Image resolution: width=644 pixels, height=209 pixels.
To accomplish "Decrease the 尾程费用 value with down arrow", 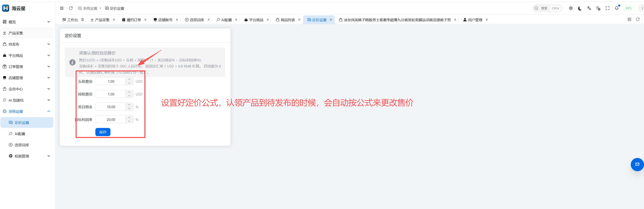I will tap(129, 96).
